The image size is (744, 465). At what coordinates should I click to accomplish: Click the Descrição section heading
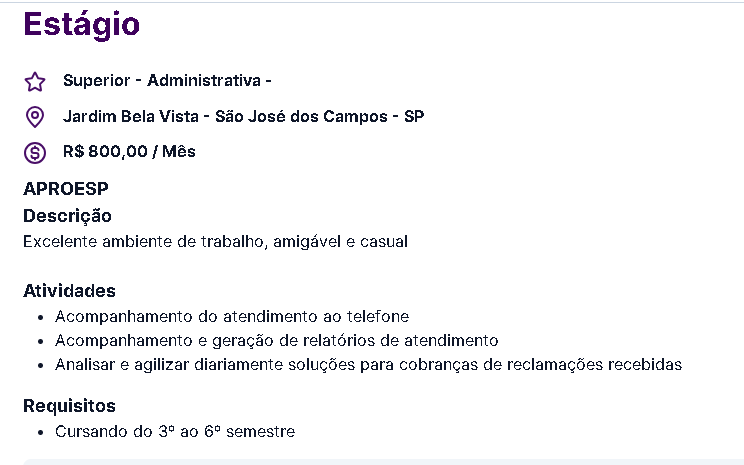(67, 216)
